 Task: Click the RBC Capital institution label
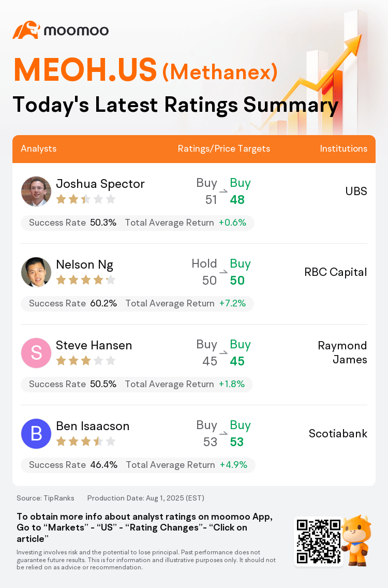(x=336, y=272)
